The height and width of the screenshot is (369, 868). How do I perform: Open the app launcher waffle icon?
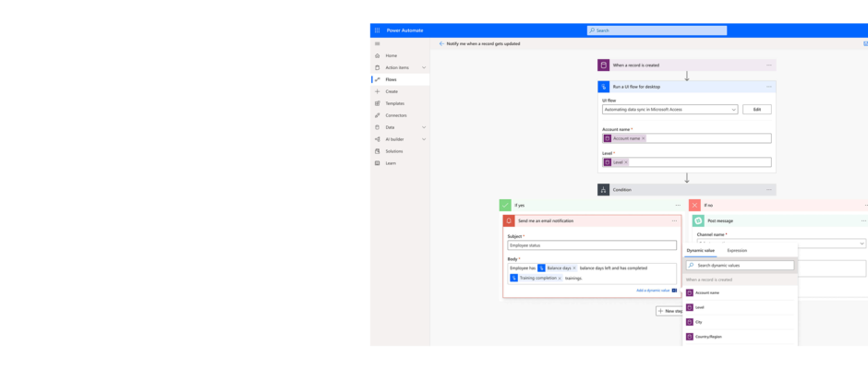pyautogui.click(x=377, y=30)
